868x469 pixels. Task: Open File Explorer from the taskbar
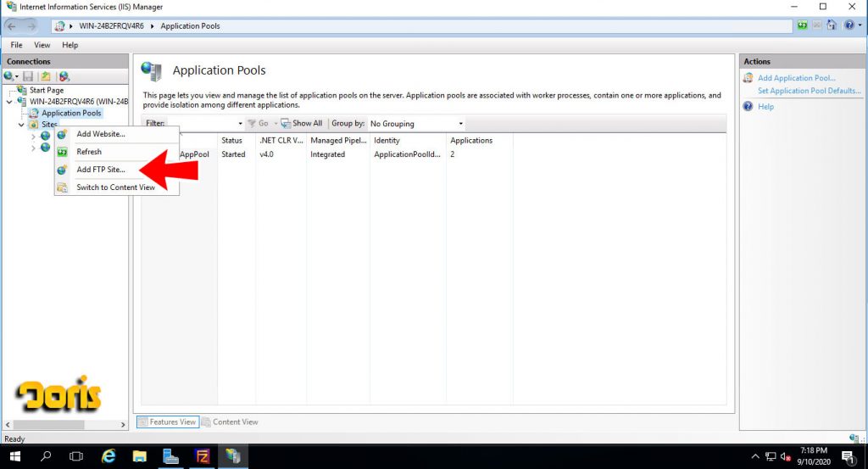(140, 456)
